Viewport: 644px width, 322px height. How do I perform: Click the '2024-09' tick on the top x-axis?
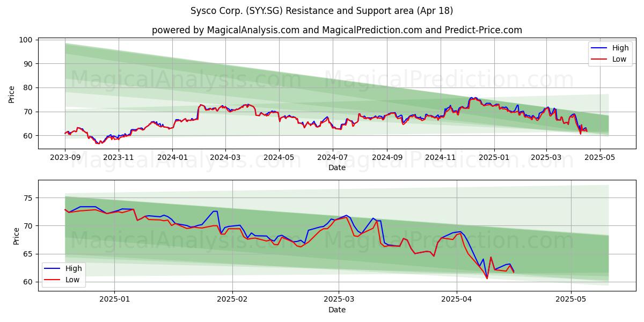(387, 158)
